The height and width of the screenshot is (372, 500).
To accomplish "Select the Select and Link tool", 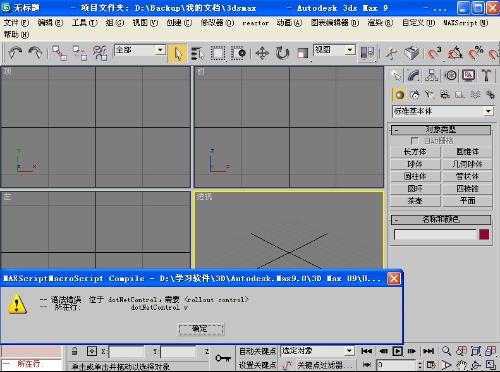I will (60, 53).
